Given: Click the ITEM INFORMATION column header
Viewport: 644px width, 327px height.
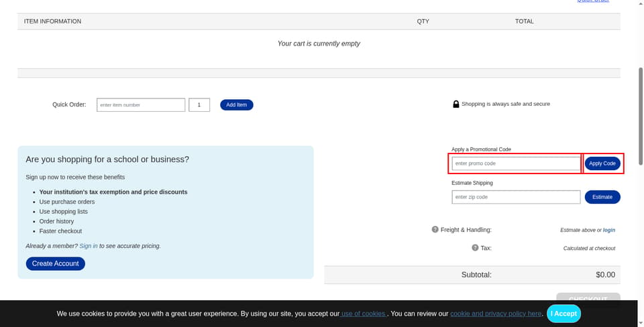Looking at the screenshot, I should tap(52, 21).
